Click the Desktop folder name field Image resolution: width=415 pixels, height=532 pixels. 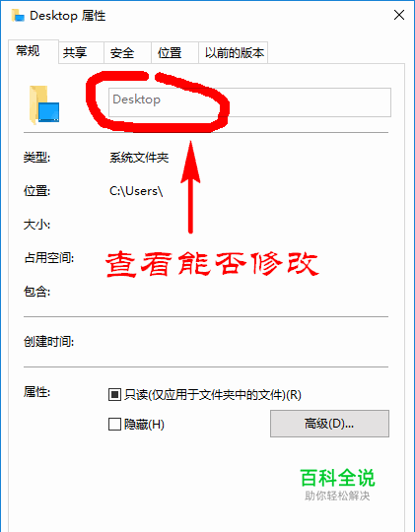(x=249, y=102)
